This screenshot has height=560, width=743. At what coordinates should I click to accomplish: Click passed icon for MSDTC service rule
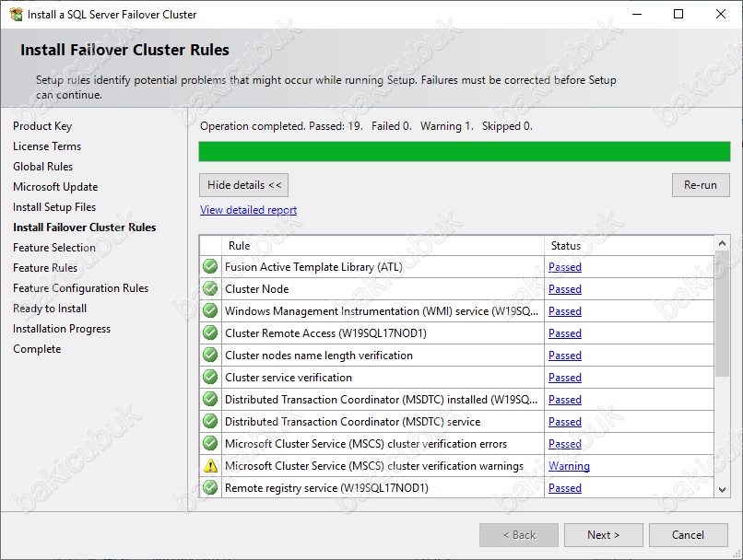(210, 421)
